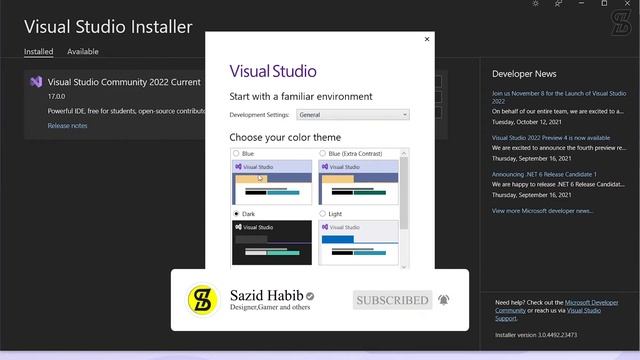Select the Dark theme radio button
Image resolution: width=640 pixels, height=360 pixels.
236,213
